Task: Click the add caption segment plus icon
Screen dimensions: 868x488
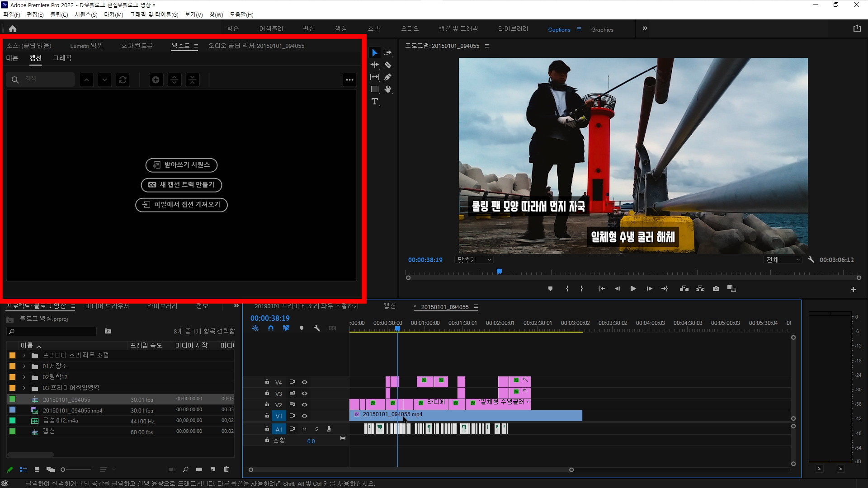Action: click(156, 80)
